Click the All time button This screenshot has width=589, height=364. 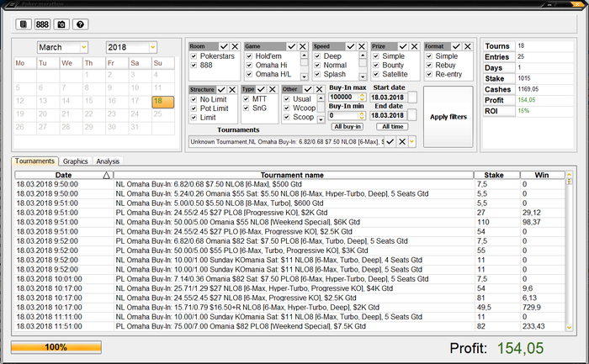tap(393, 127)
